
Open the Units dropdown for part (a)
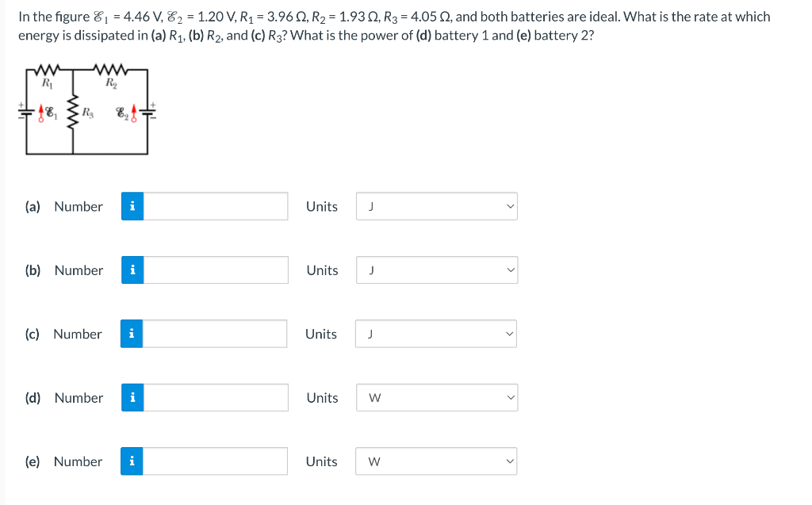[x=436, y=206]
